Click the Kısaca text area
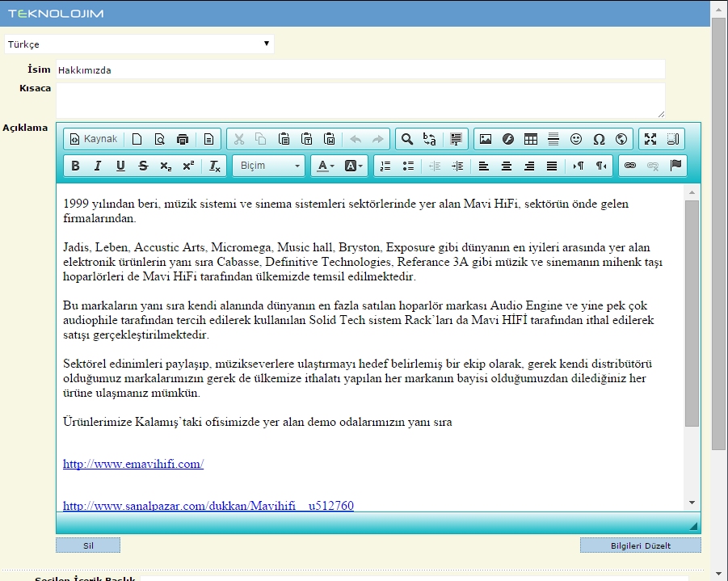Viewport: 728px width, 581px height. (360, 100)
